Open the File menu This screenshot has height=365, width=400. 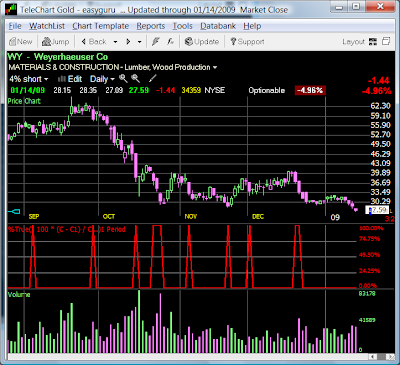[15, 26]
